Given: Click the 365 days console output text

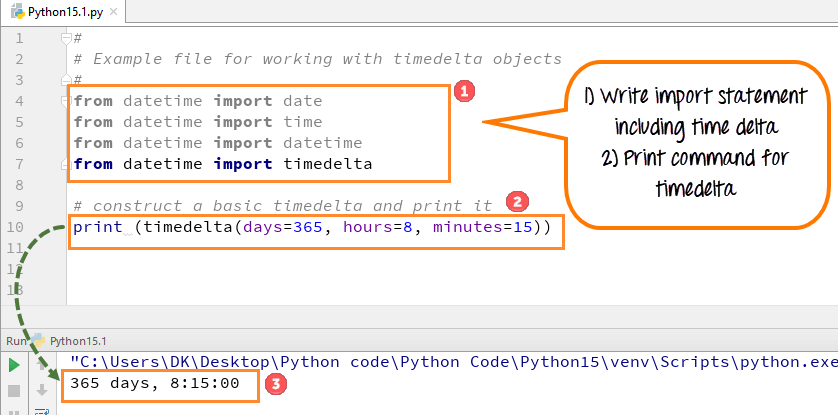Looking at the screenshot, I should (x=155, y=383).
